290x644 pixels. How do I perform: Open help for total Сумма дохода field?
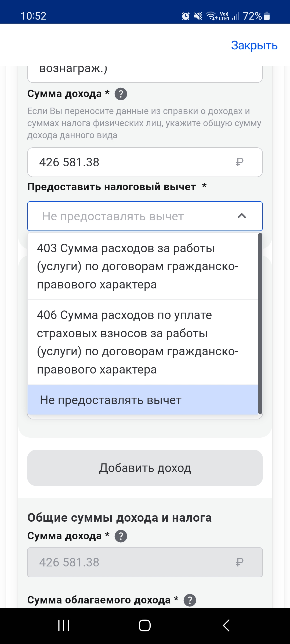(x=121, y=536)
